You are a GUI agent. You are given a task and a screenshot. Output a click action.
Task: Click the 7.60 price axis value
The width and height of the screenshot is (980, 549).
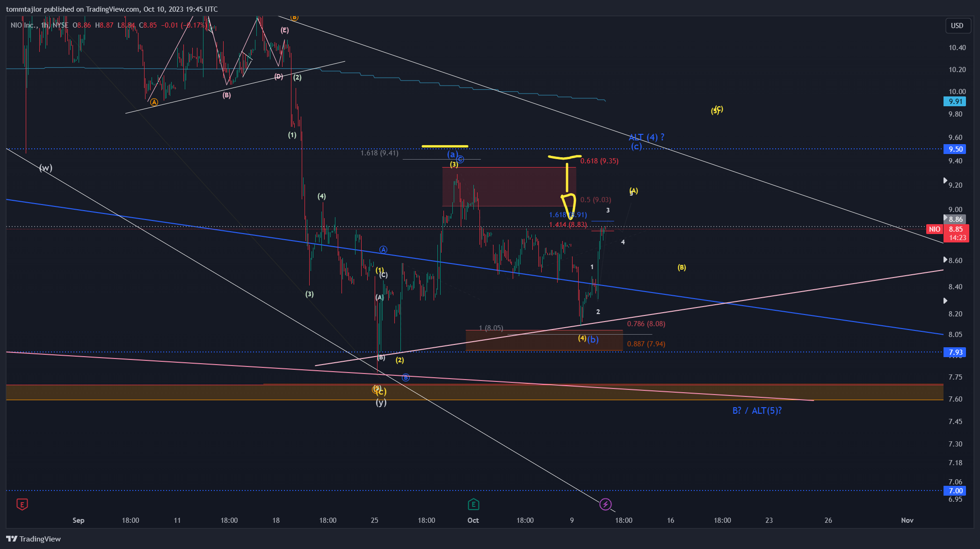(955, 399)
